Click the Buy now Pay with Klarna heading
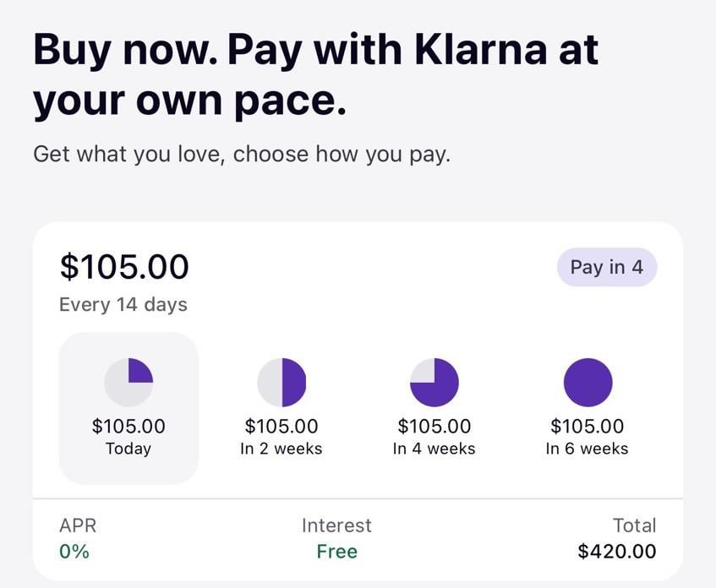 [x=315, y=75]
